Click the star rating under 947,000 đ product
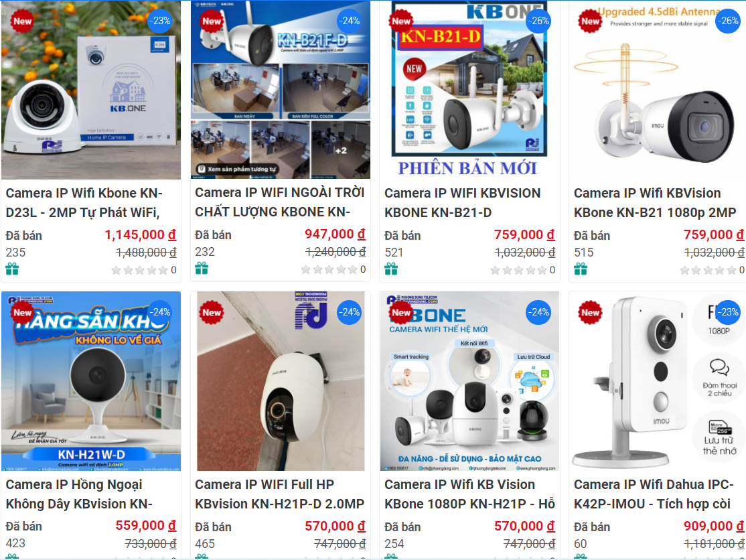Viewport: 746px width, 560px height. 329,270
